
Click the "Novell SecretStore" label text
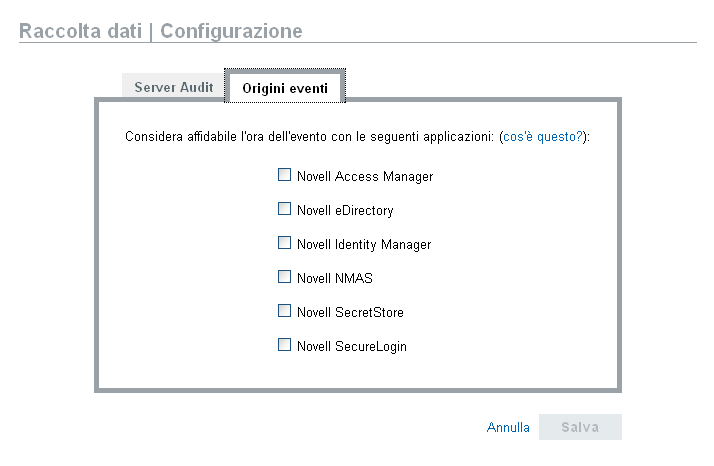(350, 312)
